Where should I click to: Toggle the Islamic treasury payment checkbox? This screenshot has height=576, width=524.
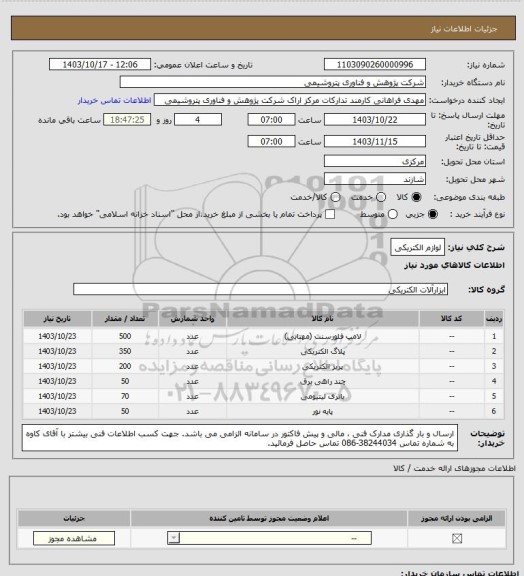point(330,214)
